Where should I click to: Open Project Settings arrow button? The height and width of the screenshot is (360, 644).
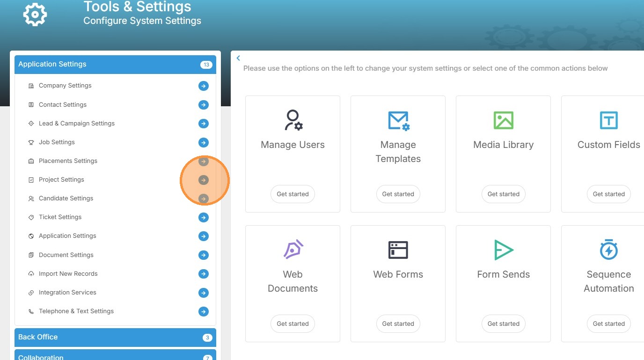point(203,180)
